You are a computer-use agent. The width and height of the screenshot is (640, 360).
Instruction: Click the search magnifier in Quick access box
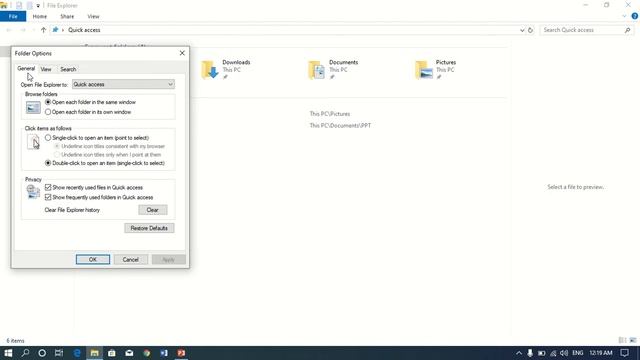tap(627, 30)
